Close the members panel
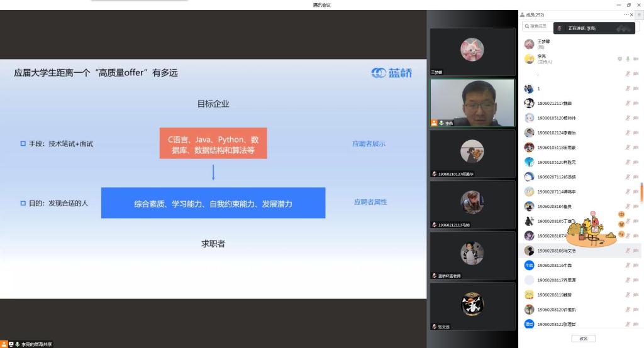Viewport: 644px width, 348px height. coord(631,14)
